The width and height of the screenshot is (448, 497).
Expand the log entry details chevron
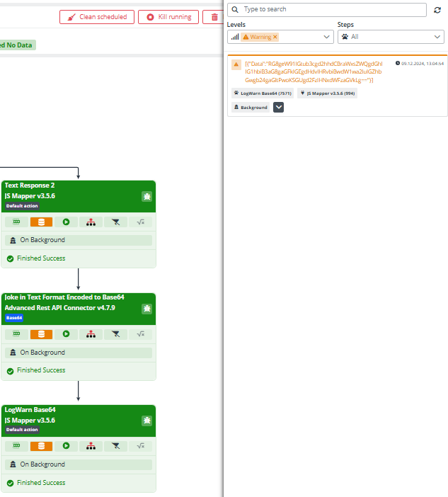(x=278, y=107)
